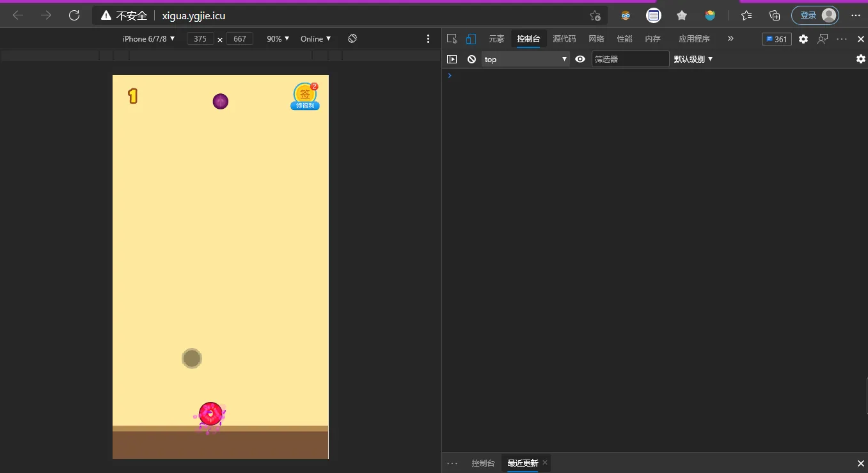
Task: Click the viewport width field 375
Action: pyautogui.click(x=200, y=39)
